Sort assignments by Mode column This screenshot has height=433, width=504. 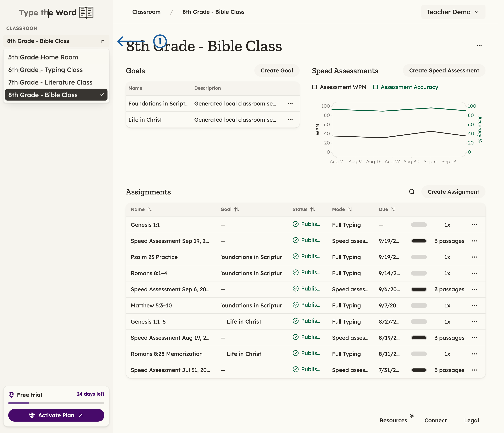342,209
